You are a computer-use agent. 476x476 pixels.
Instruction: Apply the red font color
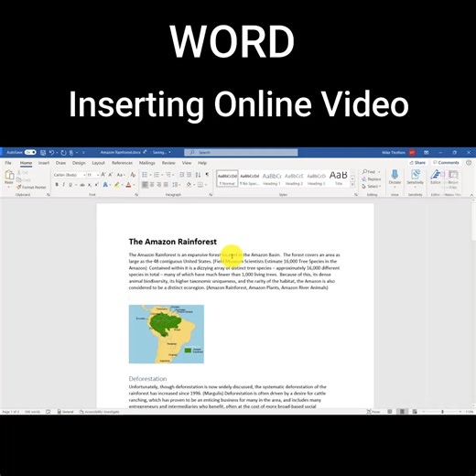pyautogui.click(x=128, y=185)
